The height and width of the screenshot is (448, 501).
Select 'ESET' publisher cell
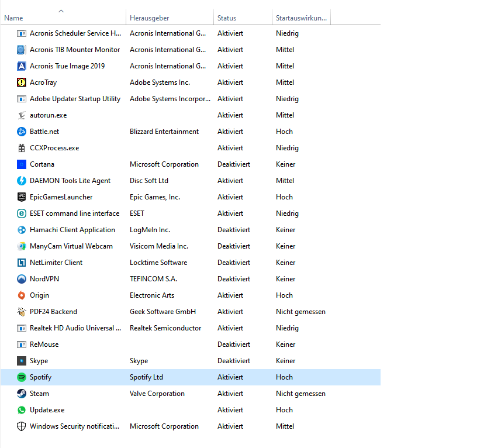coord(137,213)
